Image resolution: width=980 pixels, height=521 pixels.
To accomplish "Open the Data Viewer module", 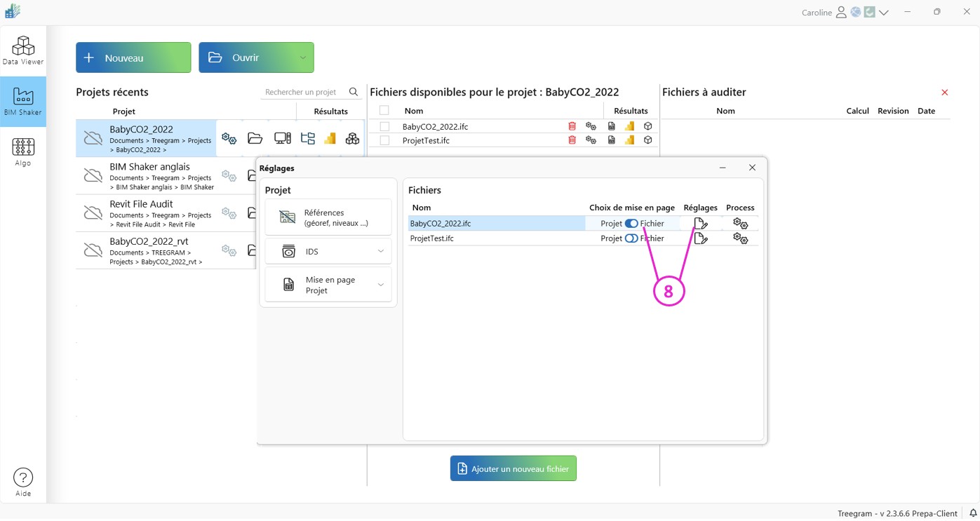I will [22, 50].
